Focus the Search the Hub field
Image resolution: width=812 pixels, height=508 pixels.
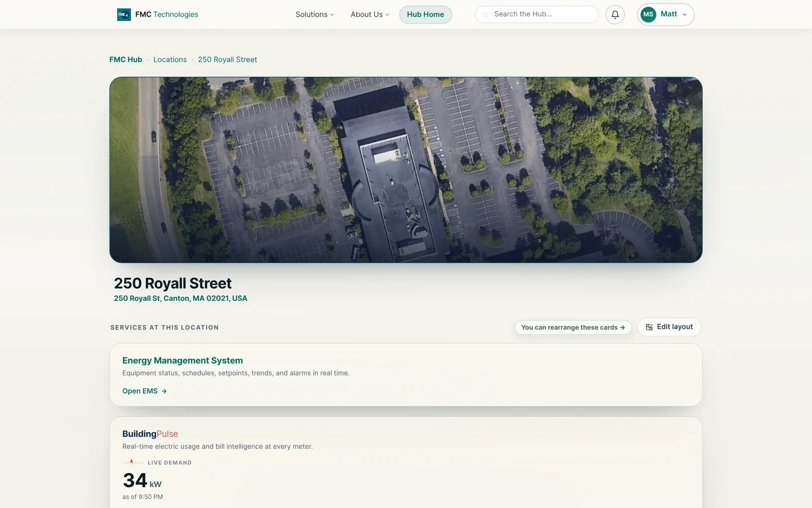click(x=536, y=14)
